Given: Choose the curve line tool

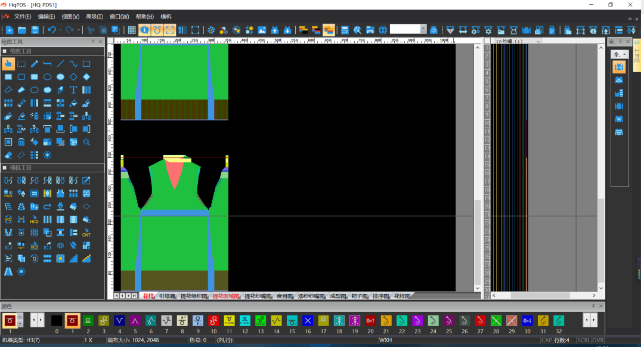Looking at the screenshot, I should [x=73, y=64].
